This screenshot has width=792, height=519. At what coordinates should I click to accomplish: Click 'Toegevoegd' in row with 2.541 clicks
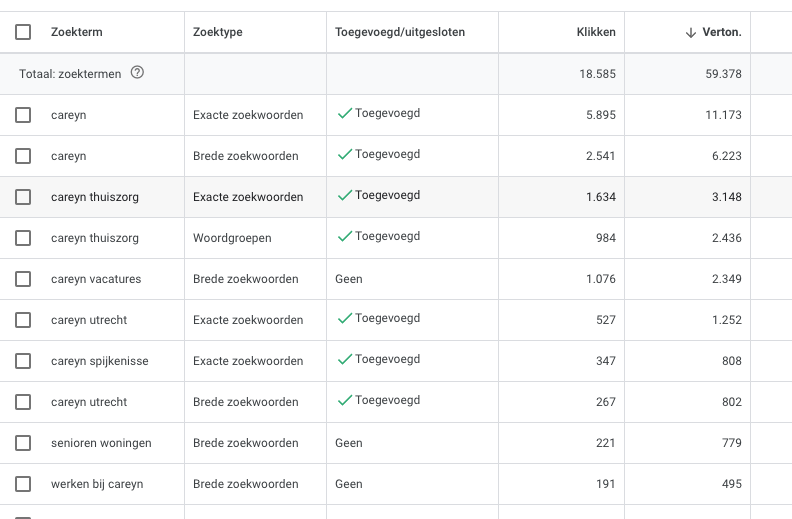(x=387, y=154)
